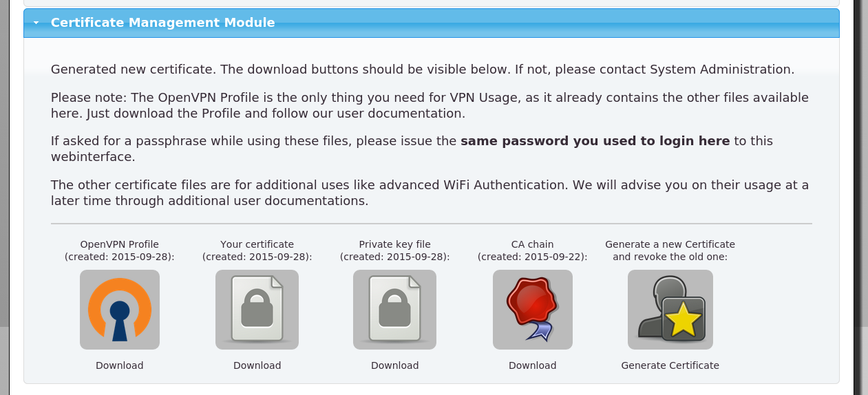Collapse the Certificate Management Module arrow
Screen dimensions: 868x395
pyautogui.click(x=36, y=23)
